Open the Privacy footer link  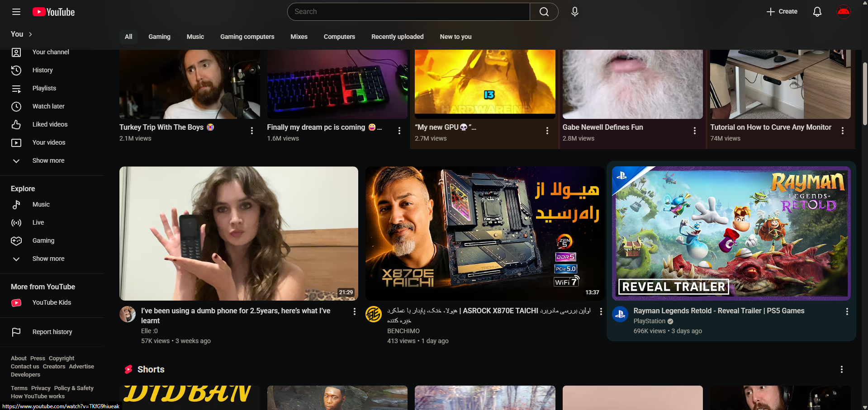pos(41,388)
